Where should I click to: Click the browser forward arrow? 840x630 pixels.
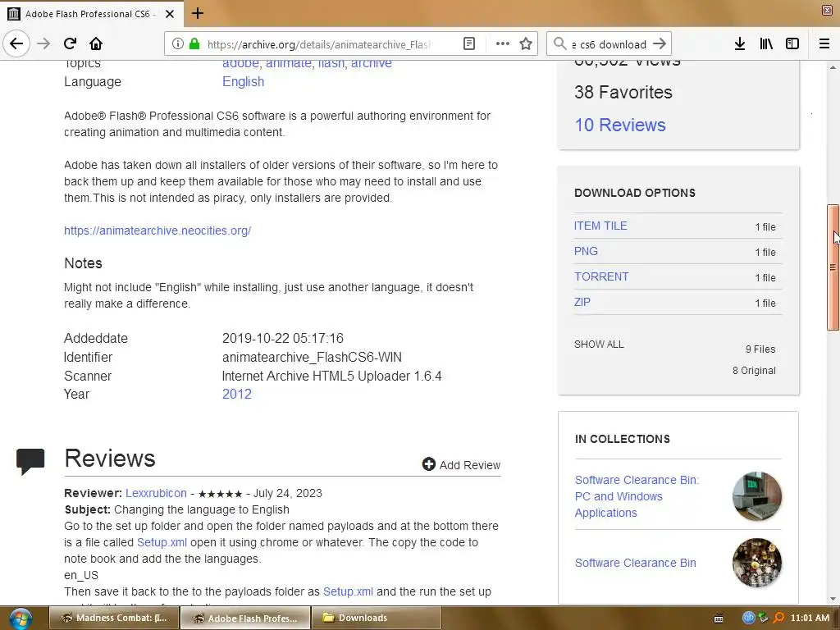43,43
